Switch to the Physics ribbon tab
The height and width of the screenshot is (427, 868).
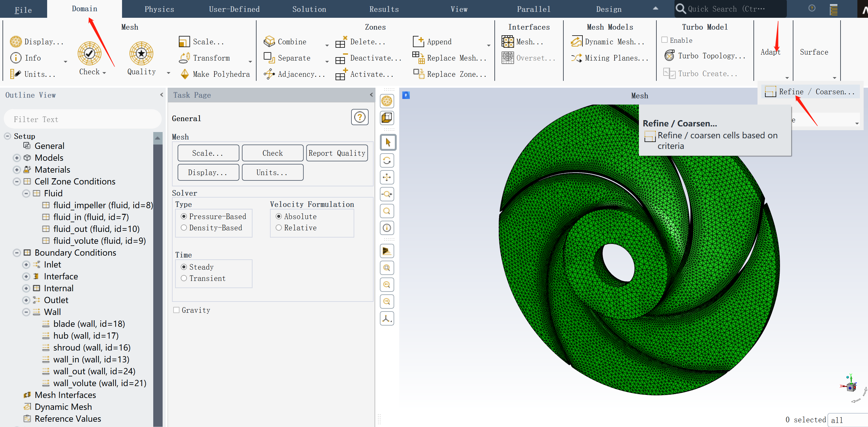click(159, 9)
